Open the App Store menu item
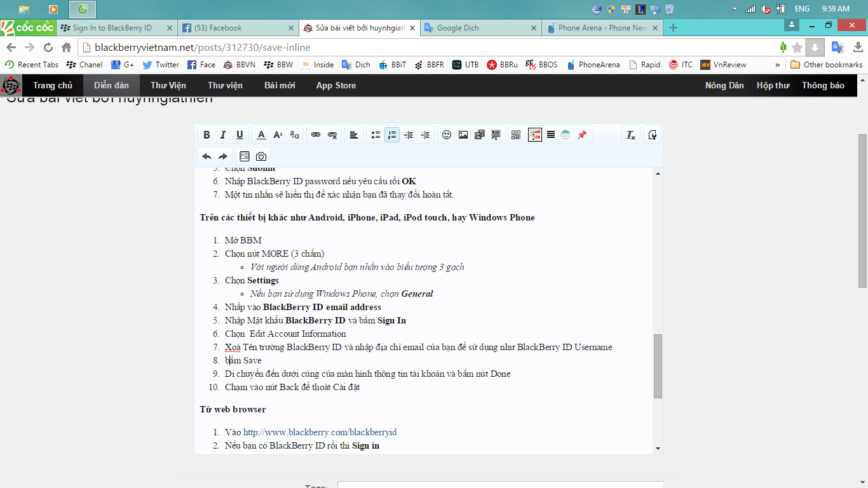868x488 pixels. click(336, 85)
